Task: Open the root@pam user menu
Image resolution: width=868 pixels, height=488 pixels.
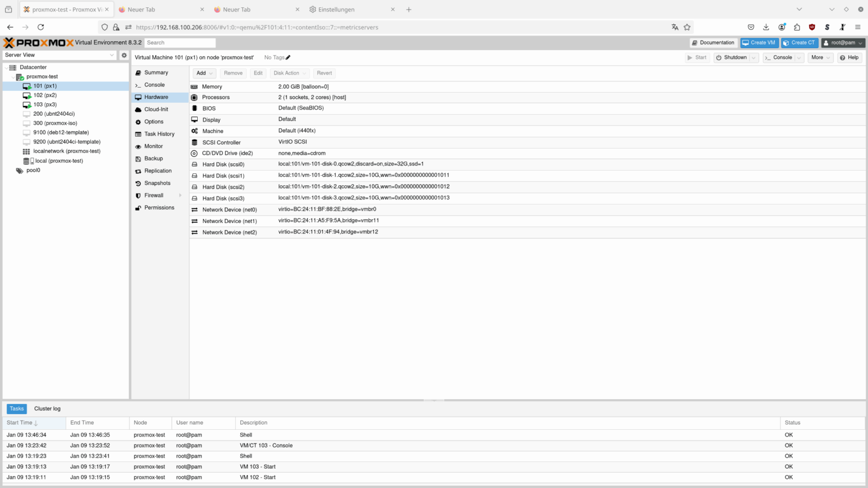Action: click(843, 43)
